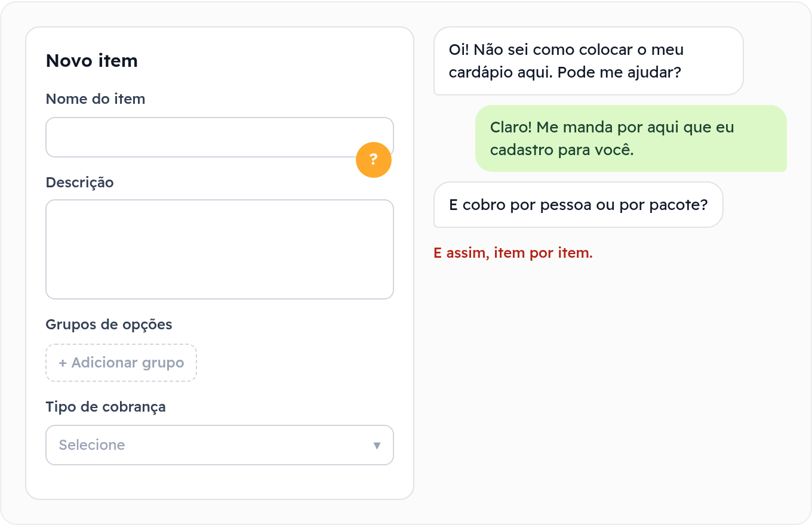Click the message "E cobro por pessoa ou por pacote?"

coord(578,205)
